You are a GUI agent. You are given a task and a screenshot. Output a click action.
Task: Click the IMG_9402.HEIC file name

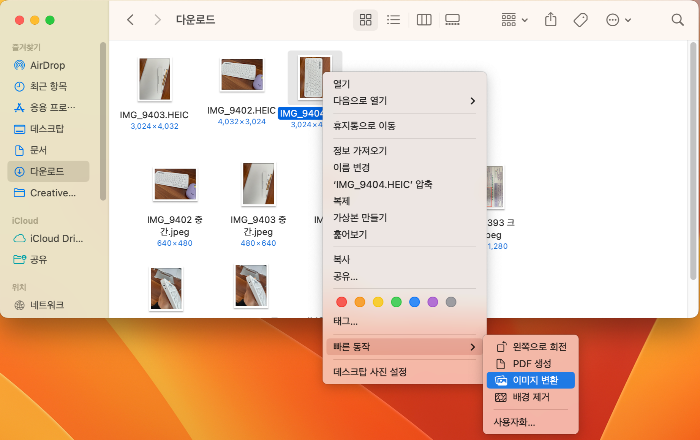point(242,111)
